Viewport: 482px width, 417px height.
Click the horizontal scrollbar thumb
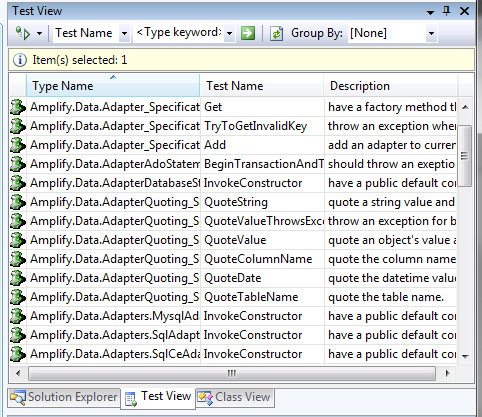pyautogui.click(x=232, y=373)
